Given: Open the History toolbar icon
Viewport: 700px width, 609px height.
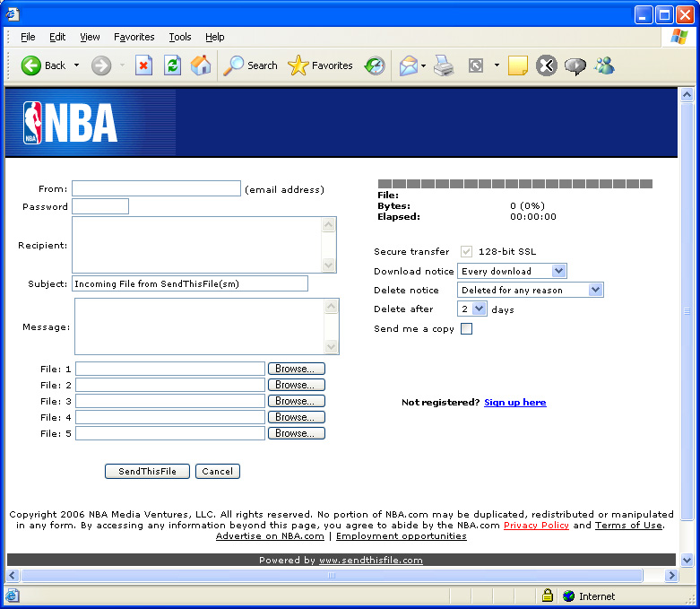Looking at the screenshot, I should point(375,65).
